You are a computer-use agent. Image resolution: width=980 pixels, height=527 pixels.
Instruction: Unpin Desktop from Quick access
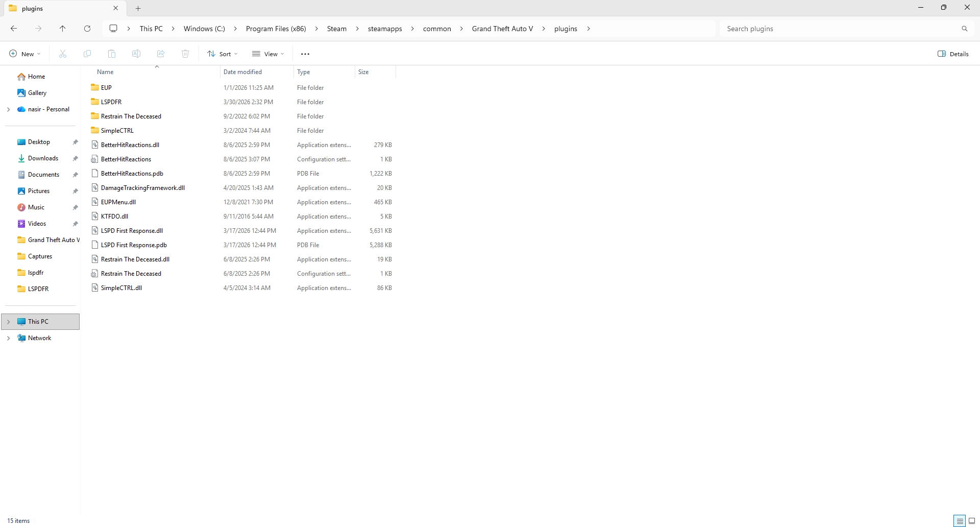[76, 142]
